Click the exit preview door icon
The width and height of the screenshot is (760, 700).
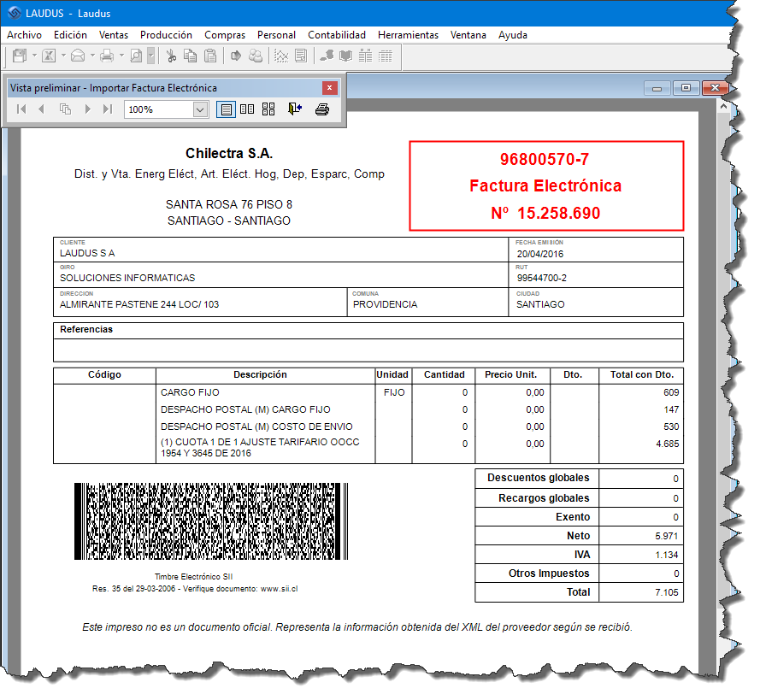[x=295, y=109]
